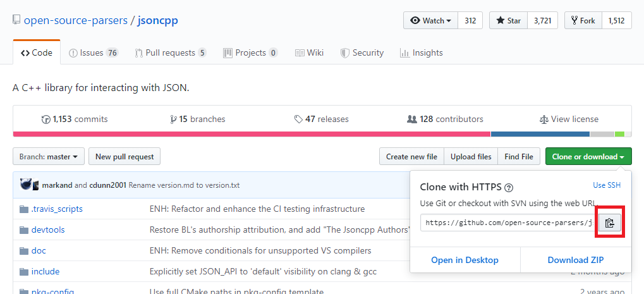Copy clone URL to clipboard icon
The image size is (644, 294).
pos(609,223)
